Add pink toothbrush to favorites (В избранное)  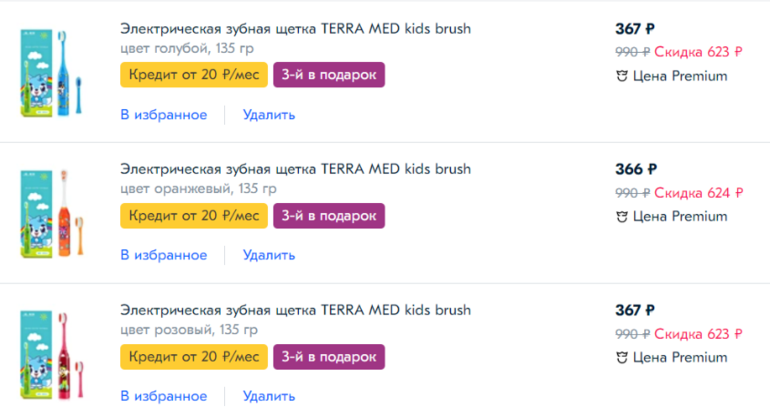pyautogui.click(x=164, y=396)
